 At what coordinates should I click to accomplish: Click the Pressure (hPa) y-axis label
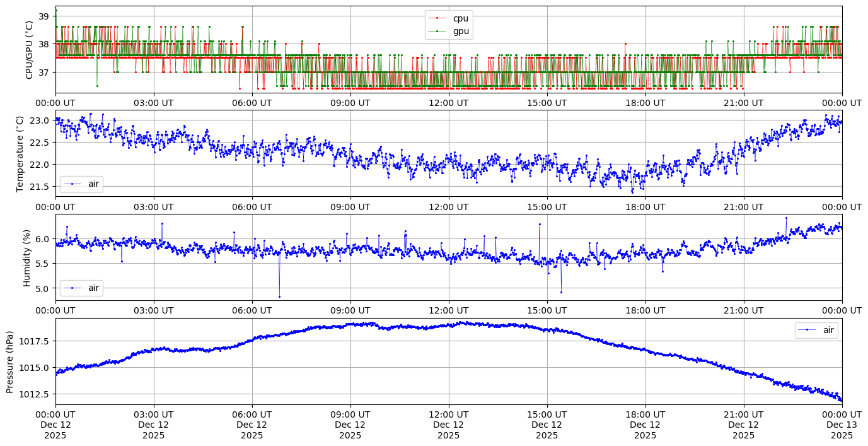point(9,361)
